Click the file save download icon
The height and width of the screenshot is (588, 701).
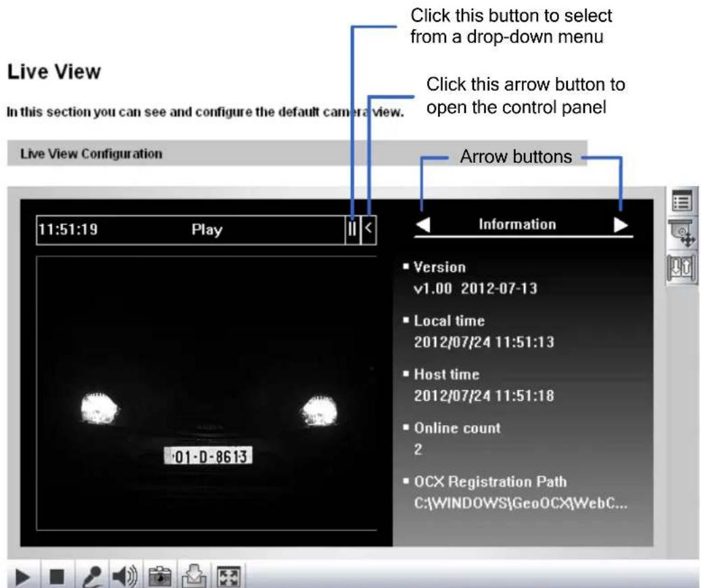point(194,575)
